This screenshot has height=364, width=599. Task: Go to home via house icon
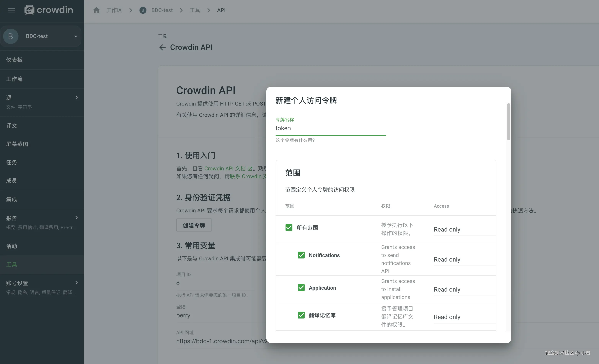point(96,10)
